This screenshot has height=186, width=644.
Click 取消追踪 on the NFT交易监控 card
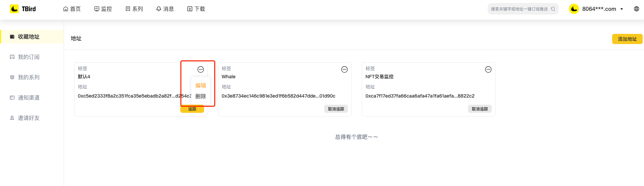[x=480, y=109]
